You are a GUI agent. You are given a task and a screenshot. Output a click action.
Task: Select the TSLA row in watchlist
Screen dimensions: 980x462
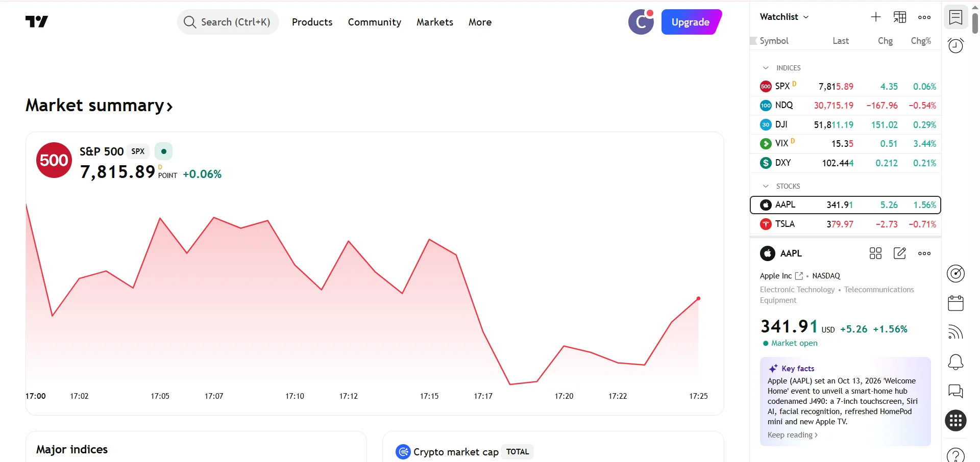pos(845,224)
